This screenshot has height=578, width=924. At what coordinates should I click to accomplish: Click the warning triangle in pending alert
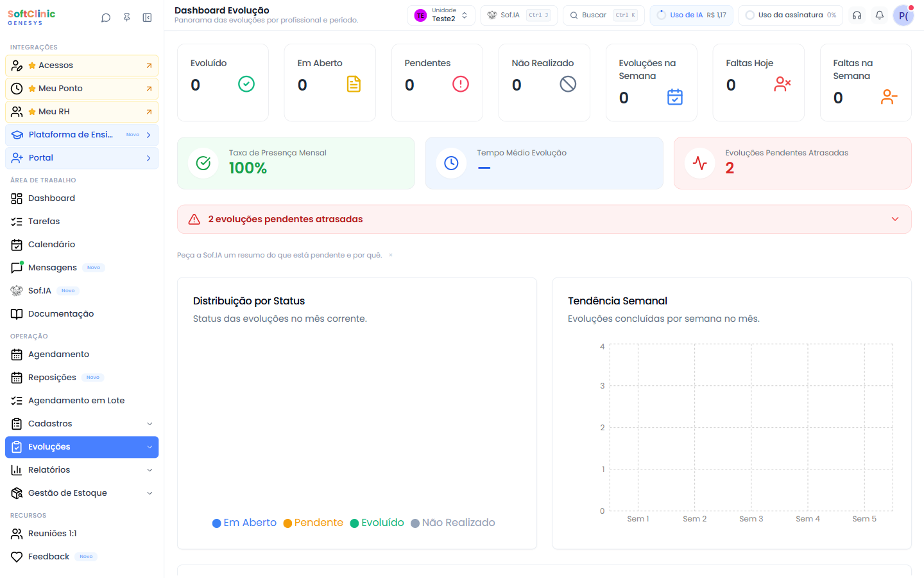[194, 220]
